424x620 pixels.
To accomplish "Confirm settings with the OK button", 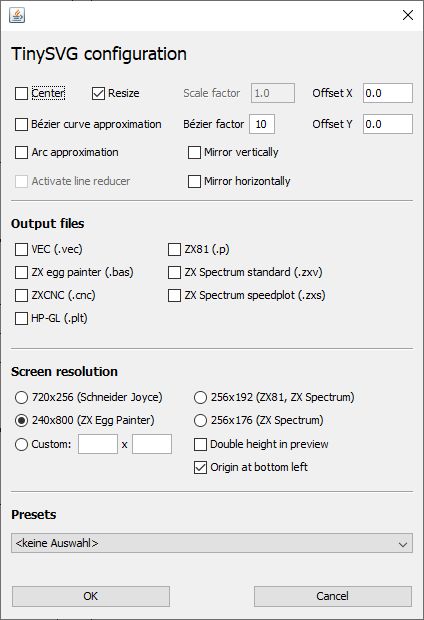I will [x=91, y=596].
